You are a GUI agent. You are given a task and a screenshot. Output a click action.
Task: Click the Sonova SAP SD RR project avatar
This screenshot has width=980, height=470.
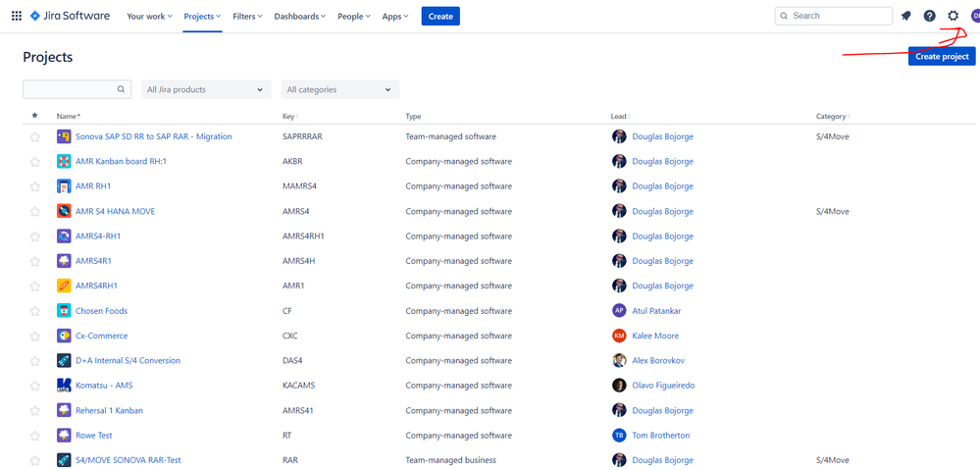pyautogui.click(x=63, y=136)
